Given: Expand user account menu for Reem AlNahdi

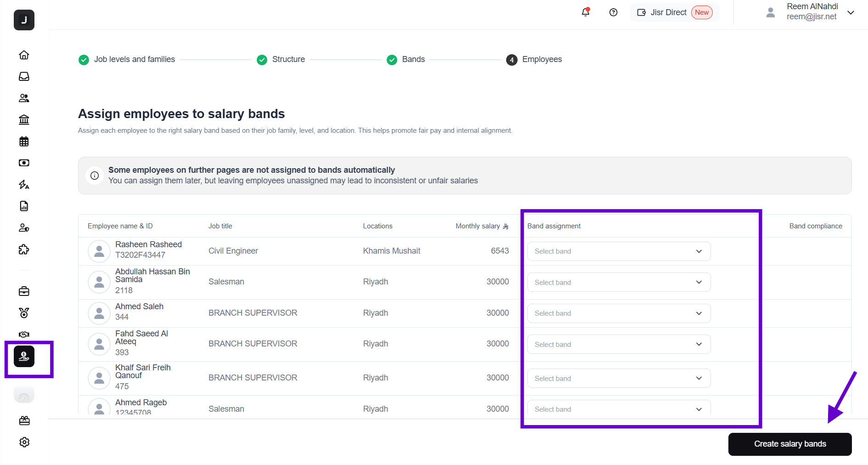Looking at the screenshot, I should (851, 12).
